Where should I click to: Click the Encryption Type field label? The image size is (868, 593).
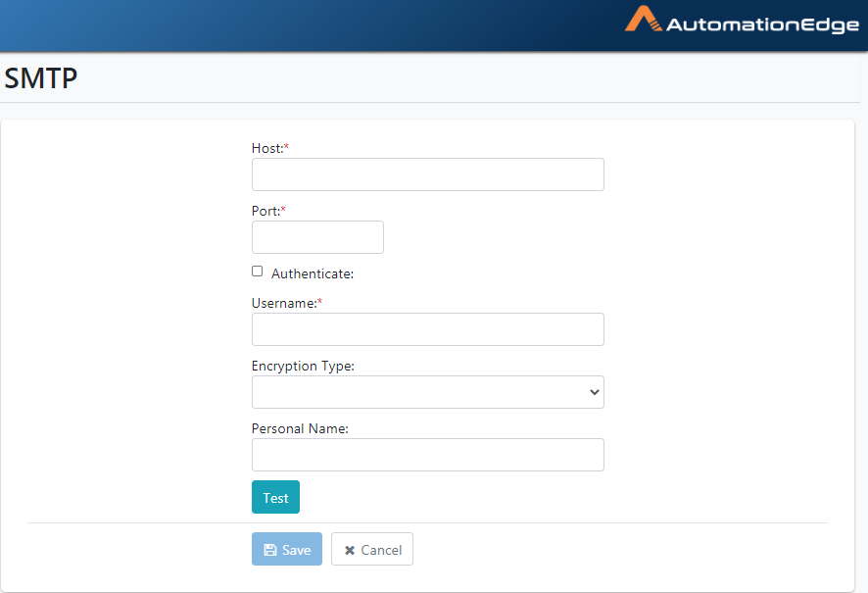pyautogui.click(x=303, y=366)
